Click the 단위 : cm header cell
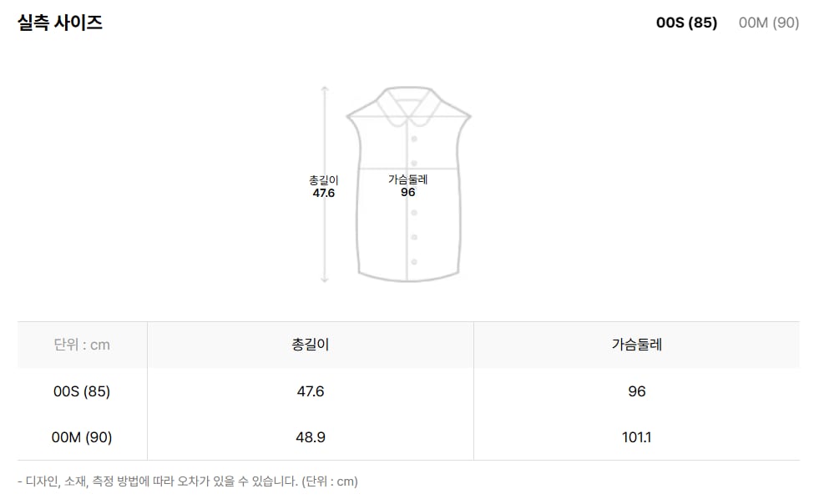This screenshot has height=504, width=814. pos(82,345)
